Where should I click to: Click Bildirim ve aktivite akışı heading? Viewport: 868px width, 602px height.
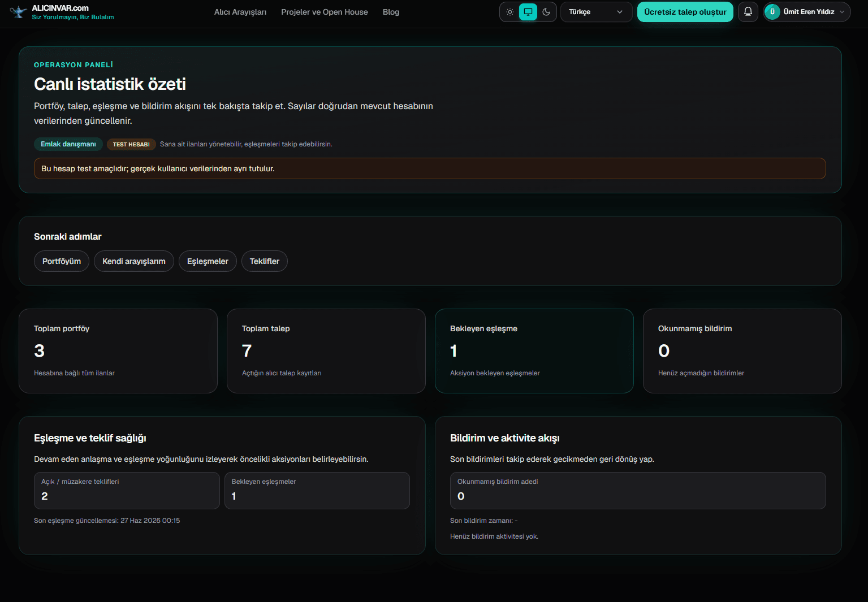click(x=505, y=438)
